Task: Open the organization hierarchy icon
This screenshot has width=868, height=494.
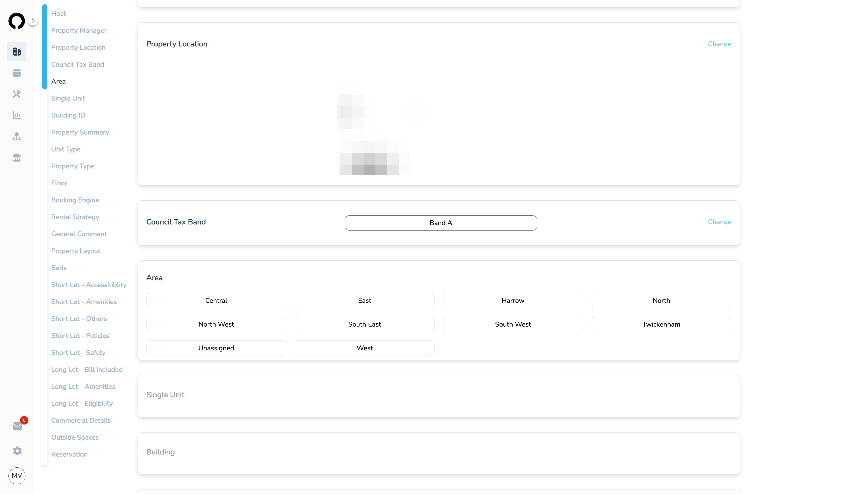Action: pos(17,136)
